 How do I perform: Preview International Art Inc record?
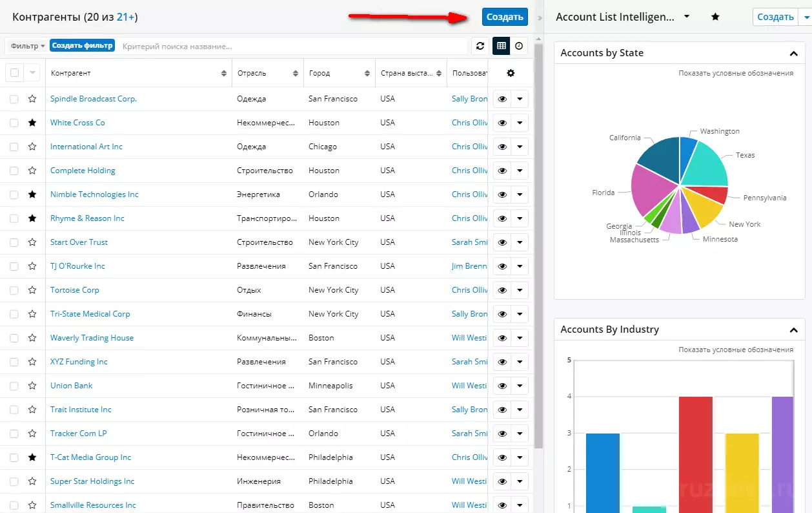click(x=502, y=147)
